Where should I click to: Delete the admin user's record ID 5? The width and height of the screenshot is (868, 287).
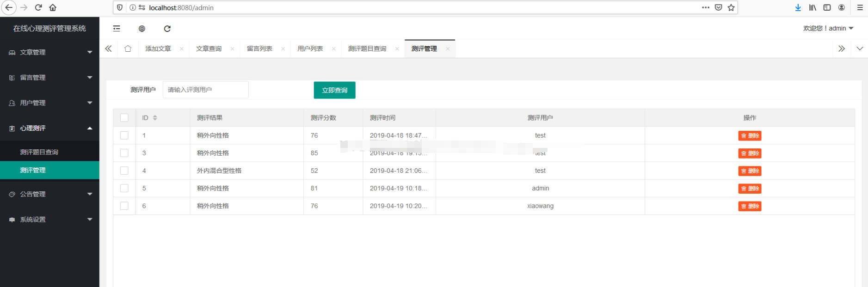coord(750,189)
